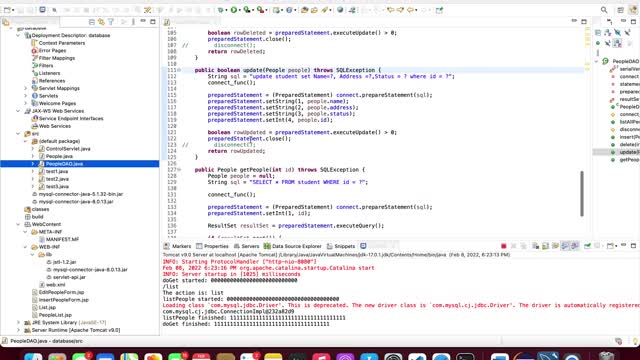Screen dimensions: 640x360
Task: Navigate Back with the yellow arrow
Action: tap(411, 10)
